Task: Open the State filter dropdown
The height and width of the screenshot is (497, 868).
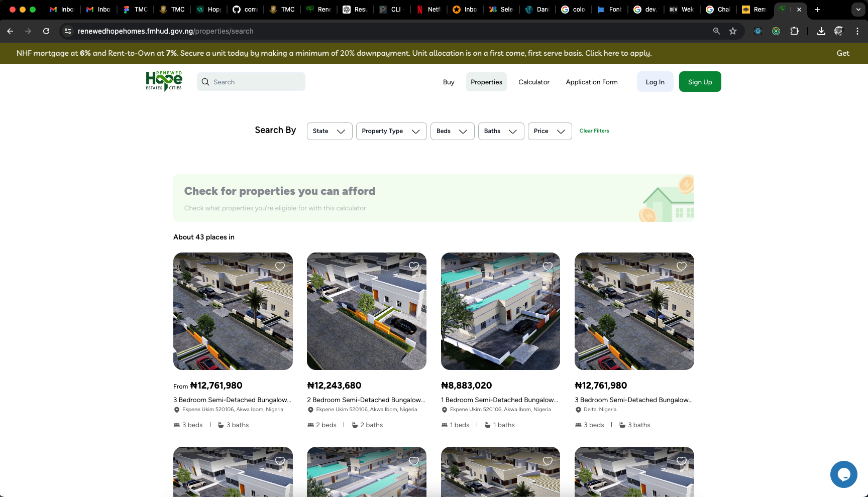Action: [330, 131]
